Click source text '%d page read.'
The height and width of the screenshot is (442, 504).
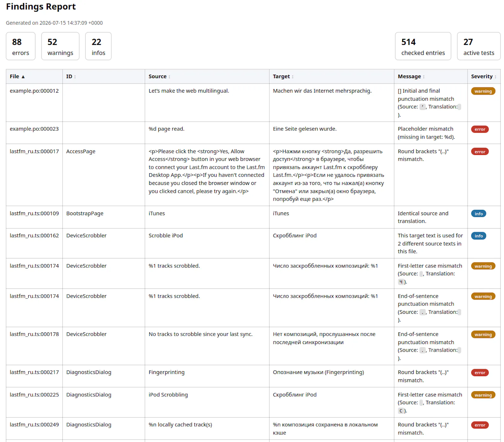166,129
